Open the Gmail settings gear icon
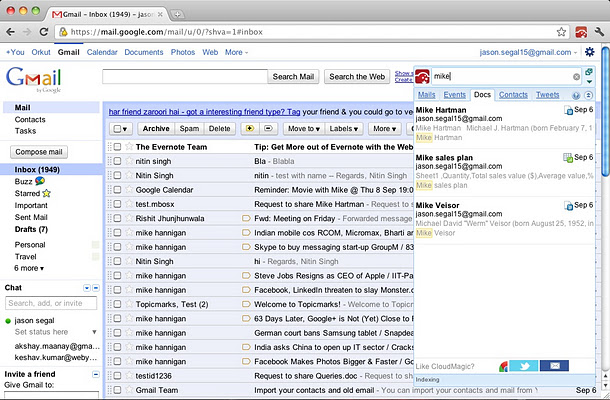Viewport: 610px width, 400px height. (590, 52)
